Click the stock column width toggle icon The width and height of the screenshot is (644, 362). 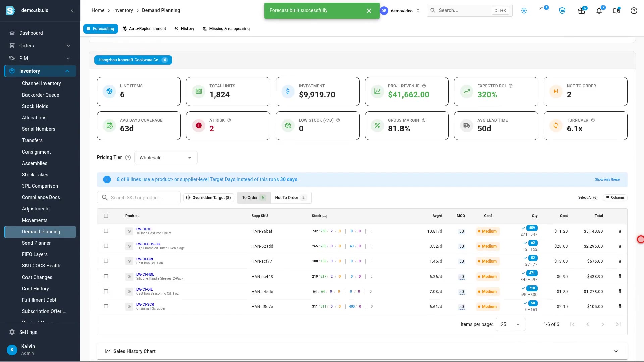[325, 216]
